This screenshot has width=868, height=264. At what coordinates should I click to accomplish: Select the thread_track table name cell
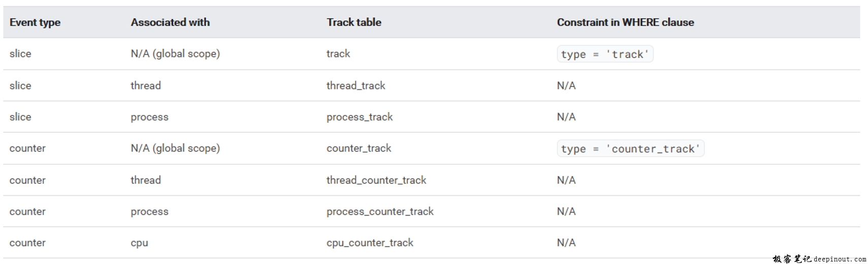click(x=356, y=85)
